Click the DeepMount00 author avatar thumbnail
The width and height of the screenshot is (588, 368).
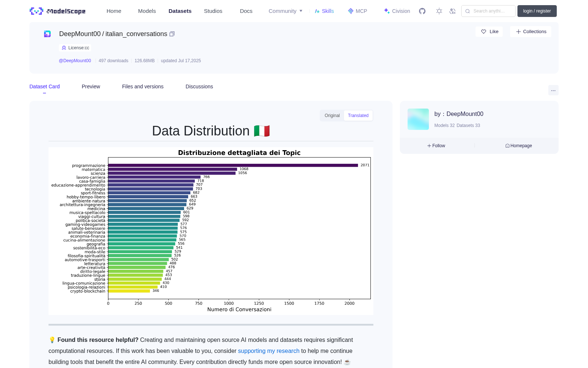pos(418,119)
